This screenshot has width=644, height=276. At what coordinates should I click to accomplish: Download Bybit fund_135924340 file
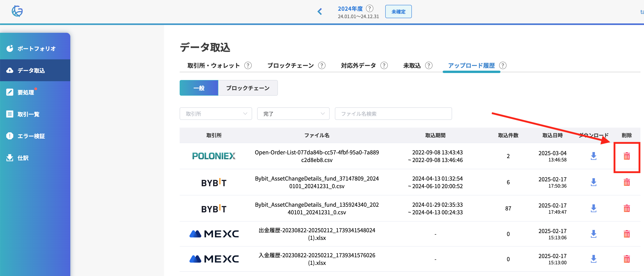click(x=593, y=208)
